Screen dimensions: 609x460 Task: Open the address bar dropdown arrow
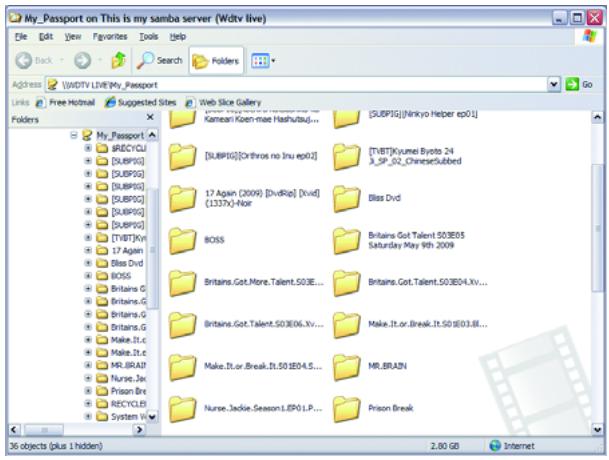[554, 84]
